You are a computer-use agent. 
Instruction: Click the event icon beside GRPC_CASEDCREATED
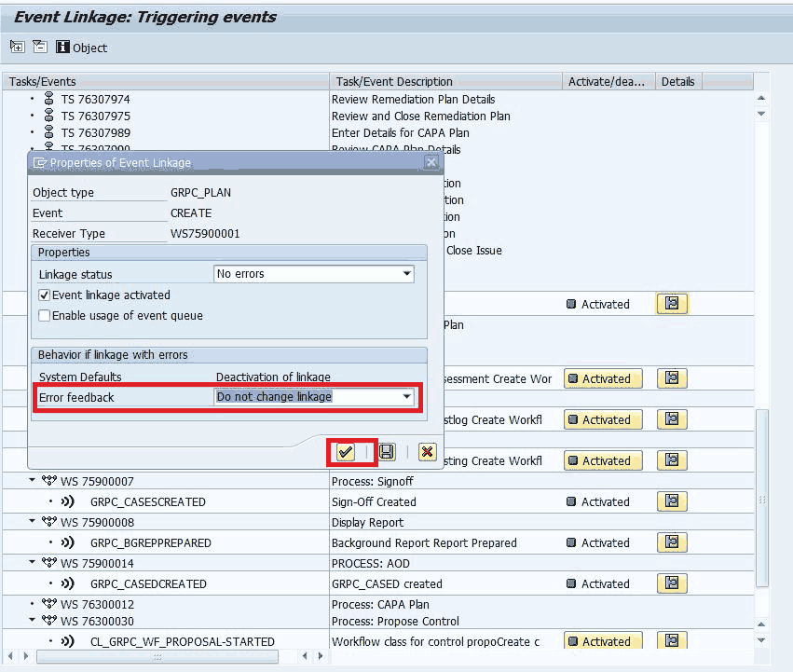coord(68,583)
